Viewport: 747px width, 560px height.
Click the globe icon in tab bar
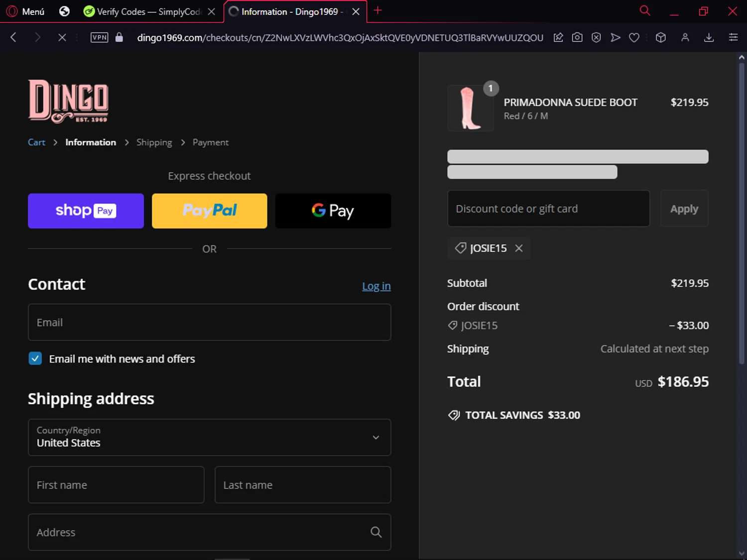click(64, 11)
